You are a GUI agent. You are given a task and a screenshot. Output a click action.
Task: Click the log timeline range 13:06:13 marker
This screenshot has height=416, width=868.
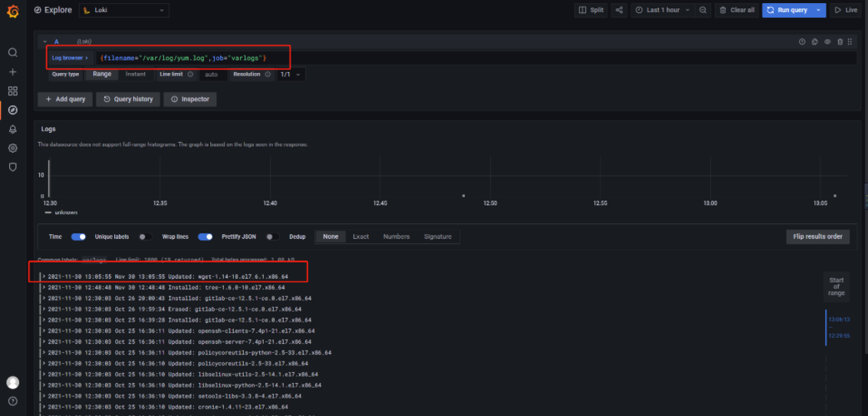839,319
